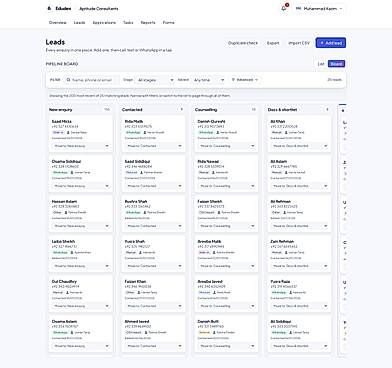The image size is (392, 368).
Task: Open the All stages dropdown
Action: coord(155,80)
